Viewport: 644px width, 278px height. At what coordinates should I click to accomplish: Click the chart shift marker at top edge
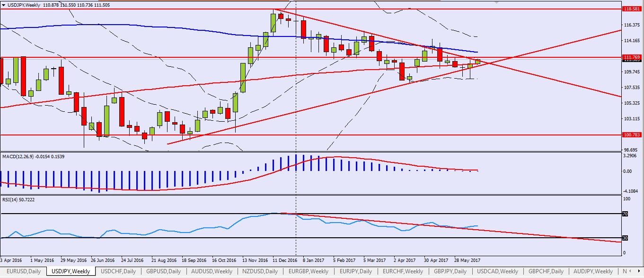tap(496, 2)
